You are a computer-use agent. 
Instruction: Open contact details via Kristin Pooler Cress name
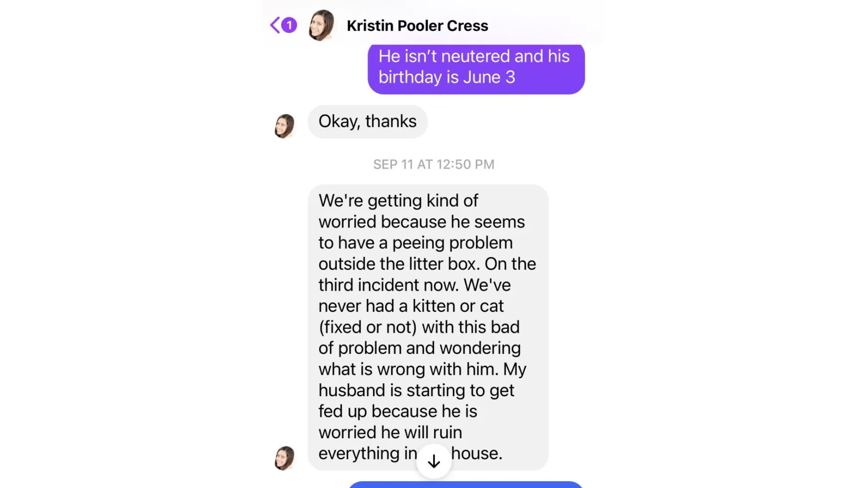[x=417, y=26]
